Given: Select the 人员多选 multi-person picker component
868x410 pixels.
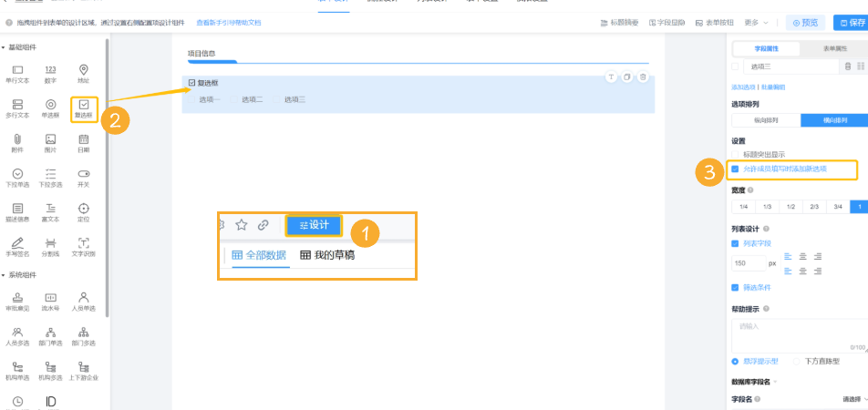Looking at the screenshot, I should [x=17, y=336].
